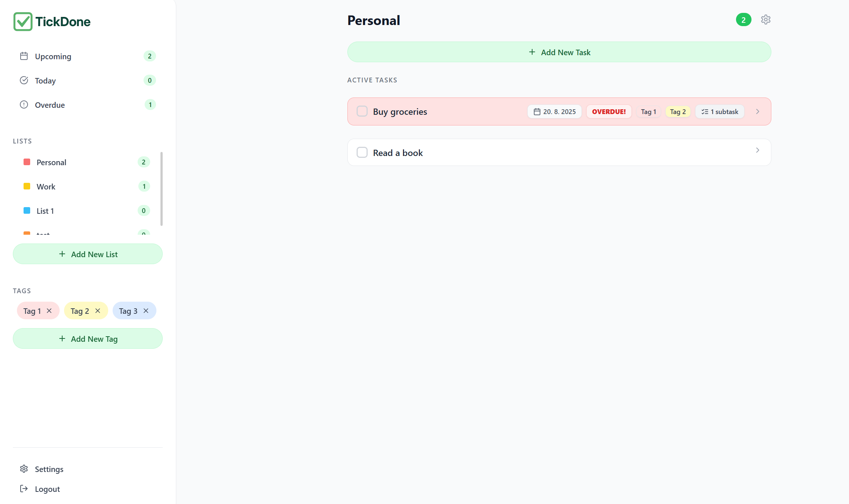Expand the Read a book task details
Screen dimensions: 849x504
pos(757,150)
